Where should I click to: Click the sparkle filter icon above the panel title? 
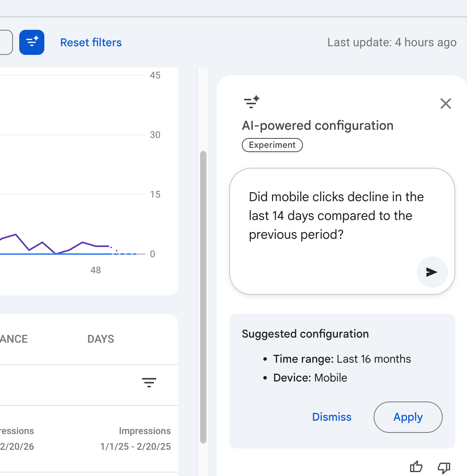pos(251,102)
